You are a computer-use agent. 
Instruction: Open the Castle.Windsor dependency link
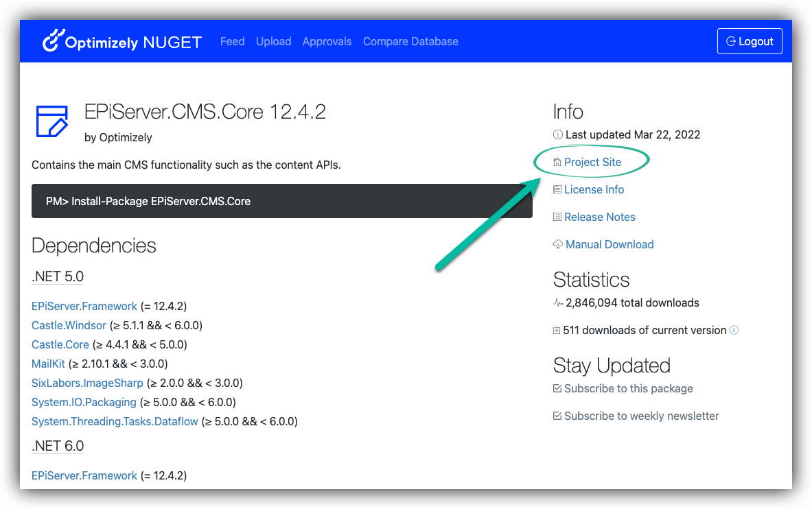point(69,325)
